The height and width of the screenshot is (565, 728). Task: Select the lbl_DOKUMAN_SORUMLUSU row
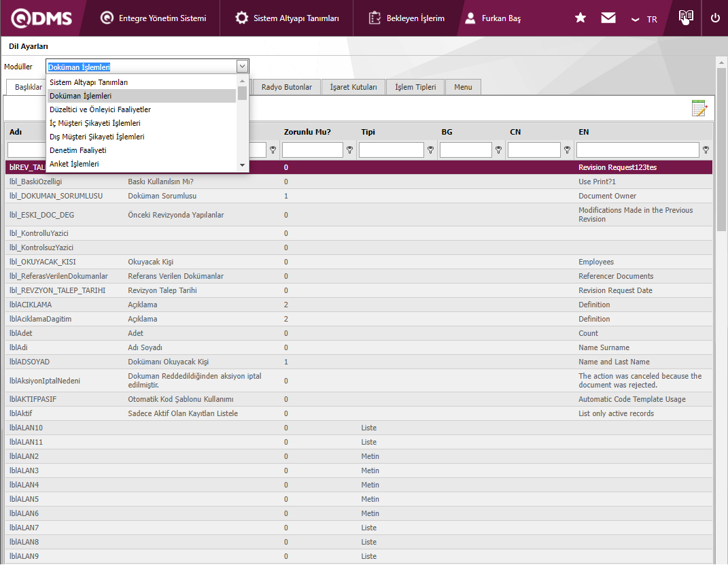359,196
